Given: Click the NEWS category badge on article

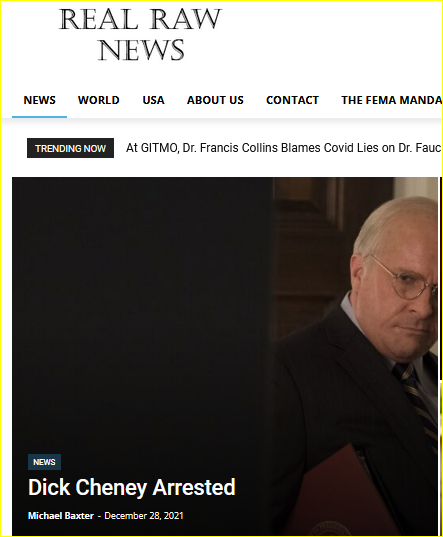Looking at the screenshot, I should 45,462.
